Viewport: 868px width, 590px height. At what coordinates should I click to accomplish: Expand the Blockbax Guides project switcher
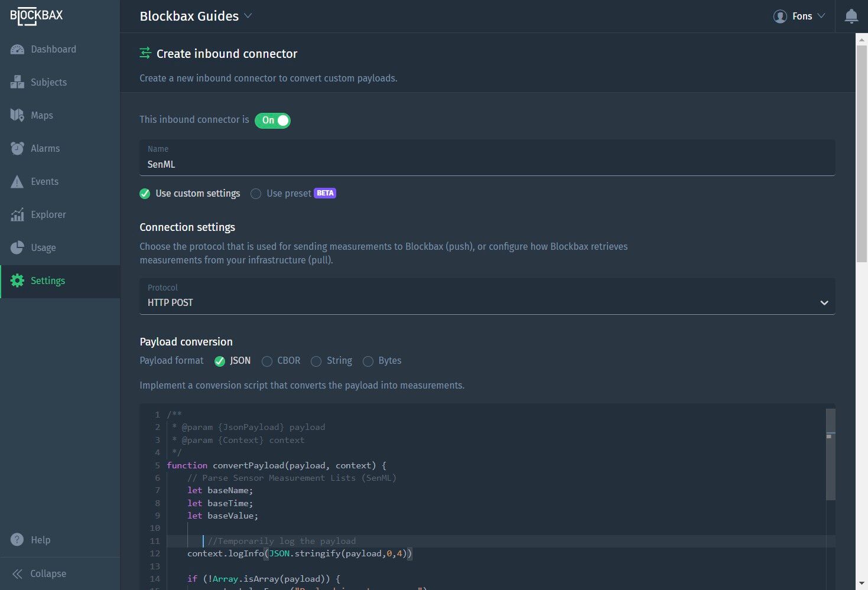(196, 17)
